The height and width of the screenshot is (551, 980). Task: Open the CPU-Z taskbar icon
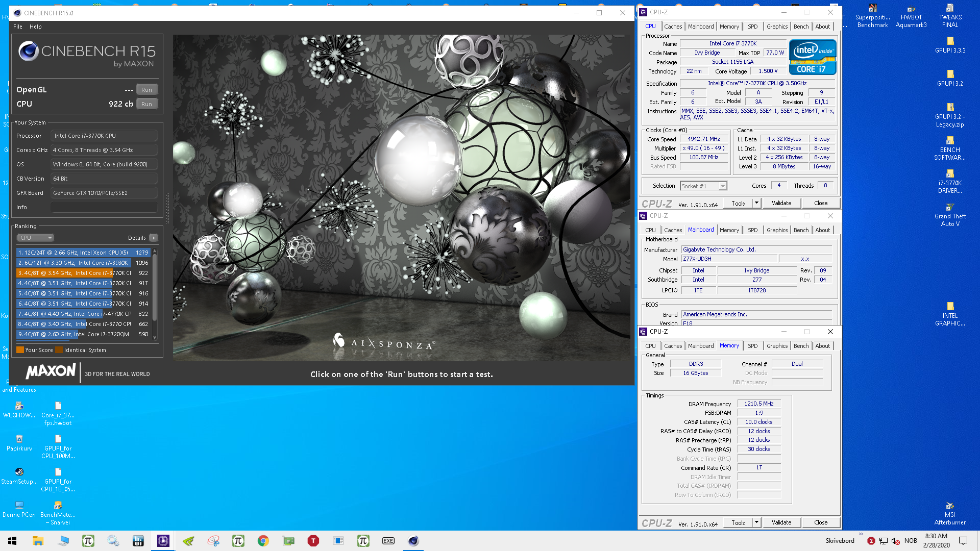pos(163,541)
